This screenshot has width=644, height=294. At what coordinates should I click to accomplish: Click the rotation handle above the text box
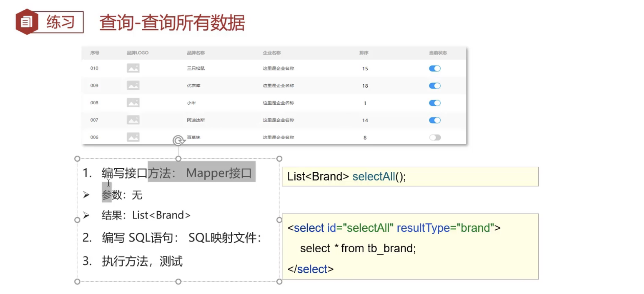point(178,141)
